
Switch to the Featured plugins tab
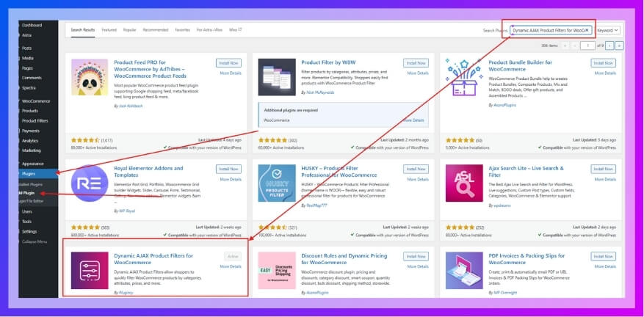click(109, 30)
